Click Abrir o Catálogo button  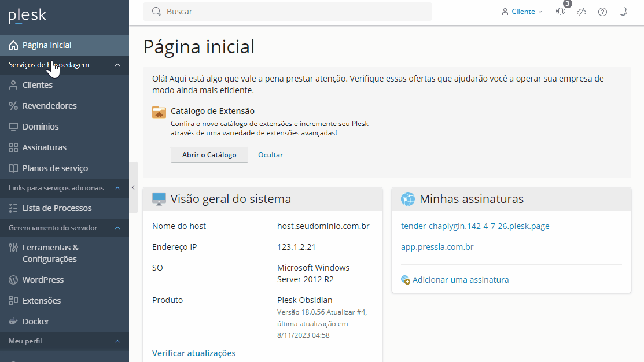[209, 155]
